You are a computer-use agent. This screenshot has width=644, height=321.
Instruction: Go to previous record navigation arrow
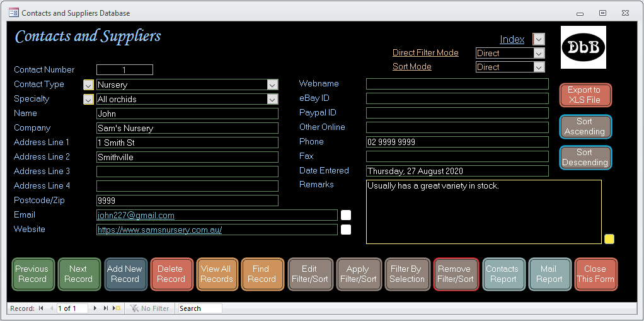click(x=52, y=308)
